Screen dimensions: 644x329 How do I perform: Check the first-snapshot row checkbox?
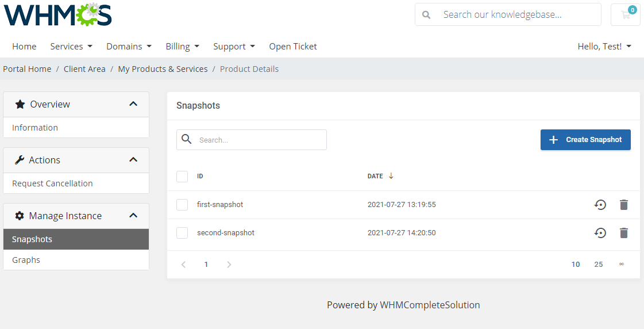(x=182, y=204)
